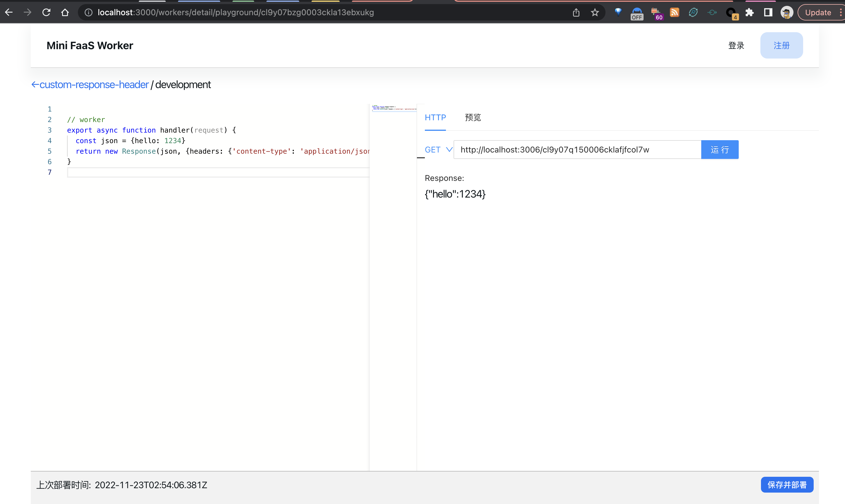Click the URL input field
The image size is (845, 504).
coord(577,150)
